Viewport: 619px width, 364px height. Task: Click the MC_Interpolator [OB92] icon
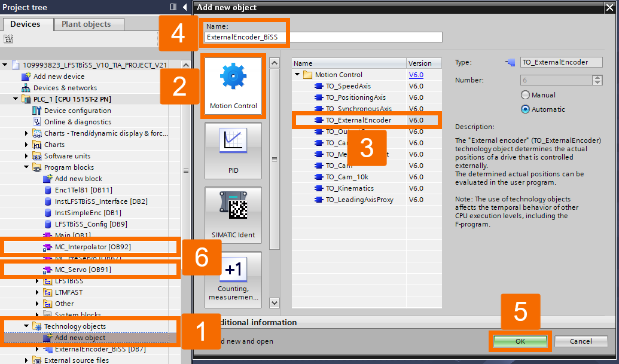tap(47, 247)
